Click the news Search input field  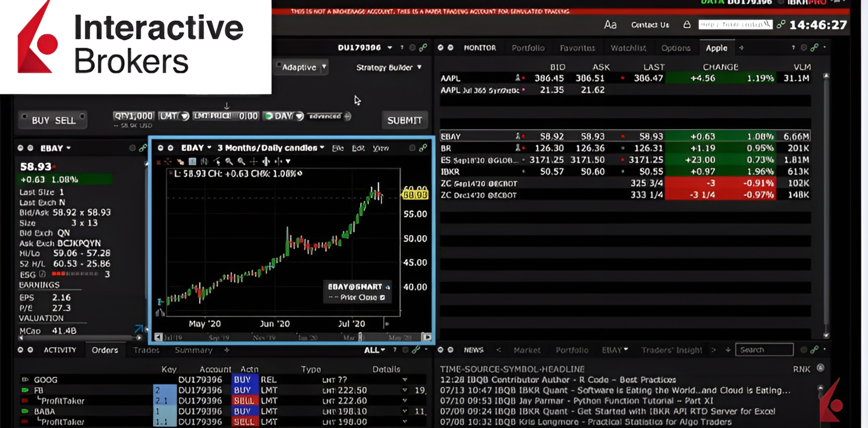[x=764, y=350]
